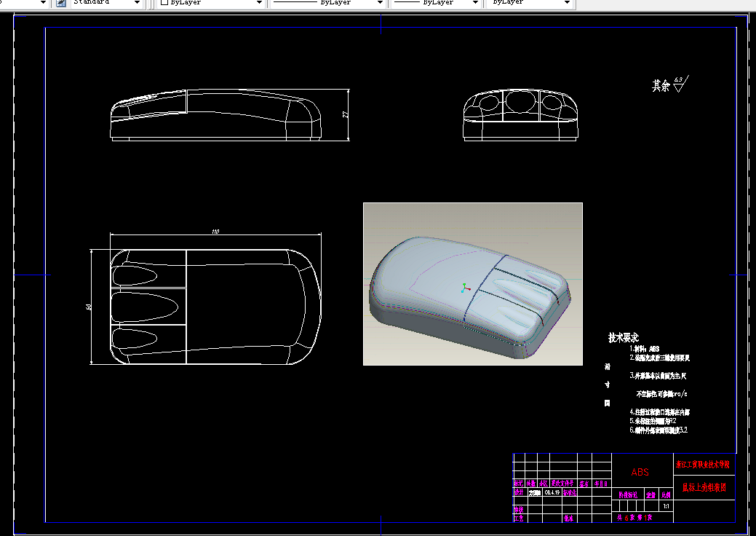Screen dimensions: 756x536
Task: Select the "工艺" title block label
Action: pyautogui.click(x=519, y=519)
